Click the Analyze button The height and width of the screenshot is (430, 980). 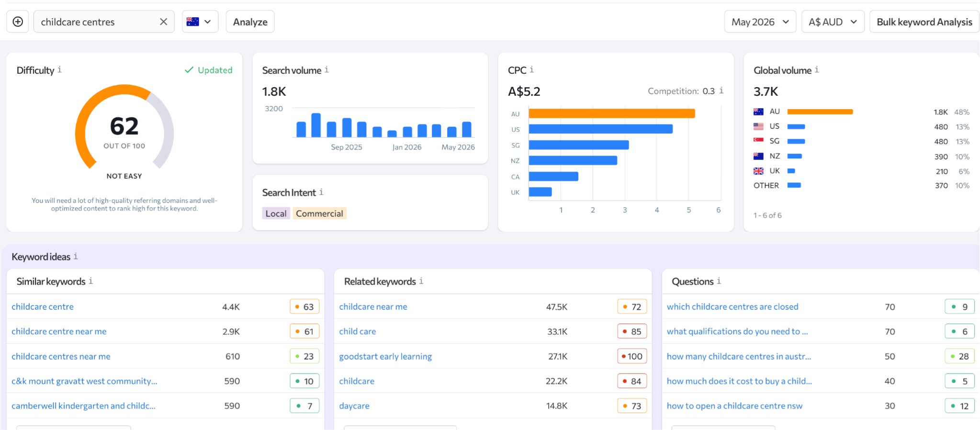250,22
